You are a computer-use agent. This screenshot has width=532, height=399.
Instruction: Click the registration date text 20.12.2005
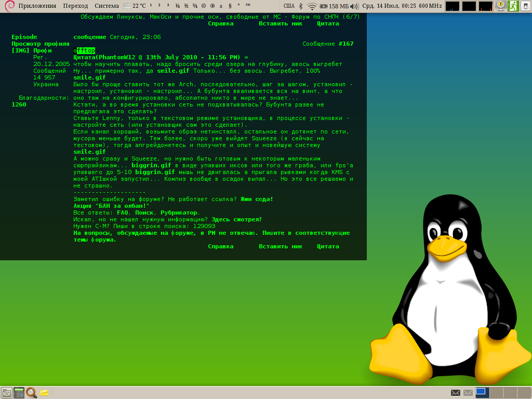[51, 64]
